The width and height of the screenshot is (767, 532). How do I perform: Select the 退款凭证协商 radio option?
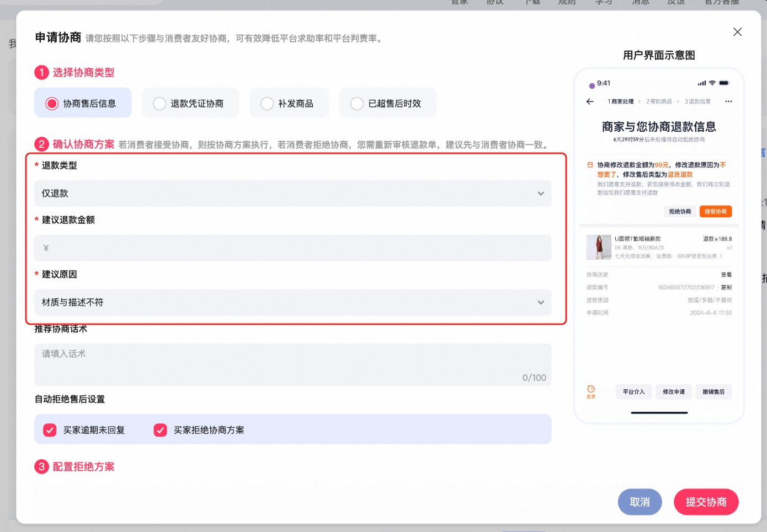[159, 103]
